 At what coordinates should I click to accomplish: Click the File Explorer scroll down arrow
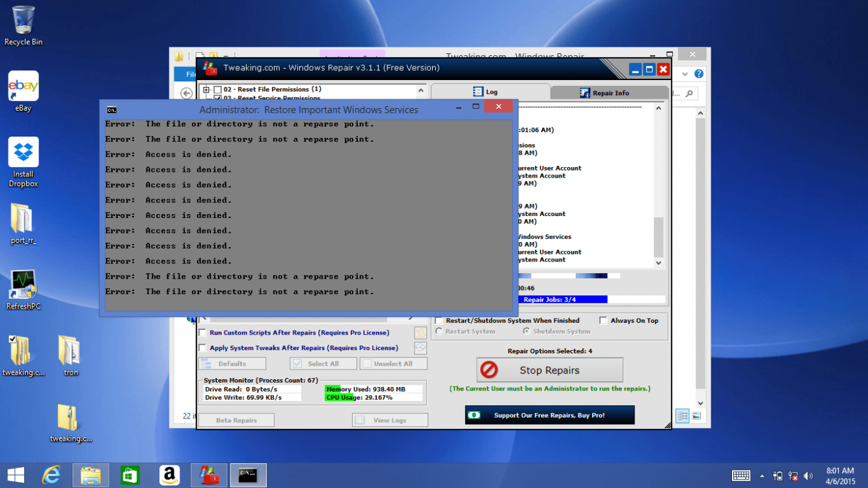click(701, 403)
